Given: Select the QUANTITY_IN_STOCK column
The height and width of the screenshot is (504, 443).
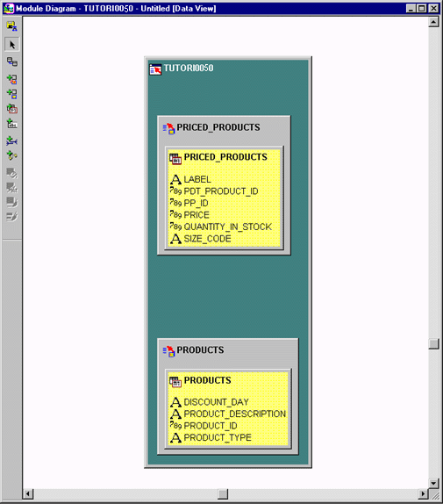Looking at the screenshot, I should click(227, 227).
